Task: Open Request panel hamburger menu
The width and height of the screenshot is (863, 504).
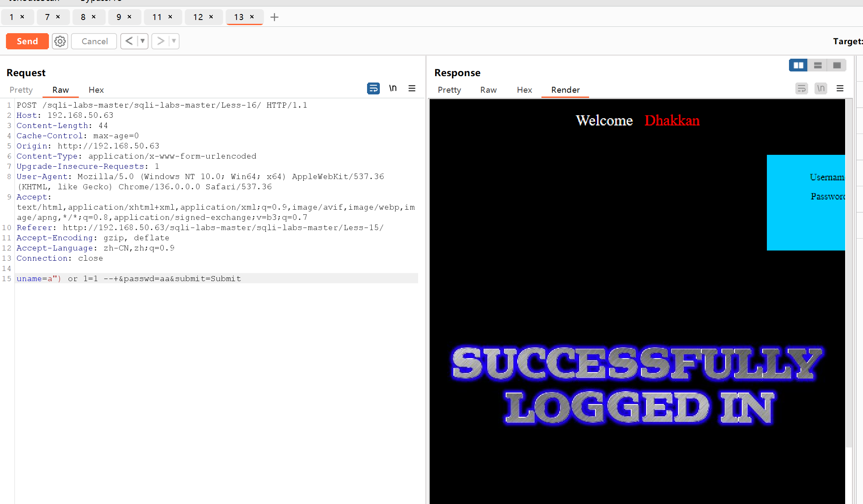Action: click(412, 88)
